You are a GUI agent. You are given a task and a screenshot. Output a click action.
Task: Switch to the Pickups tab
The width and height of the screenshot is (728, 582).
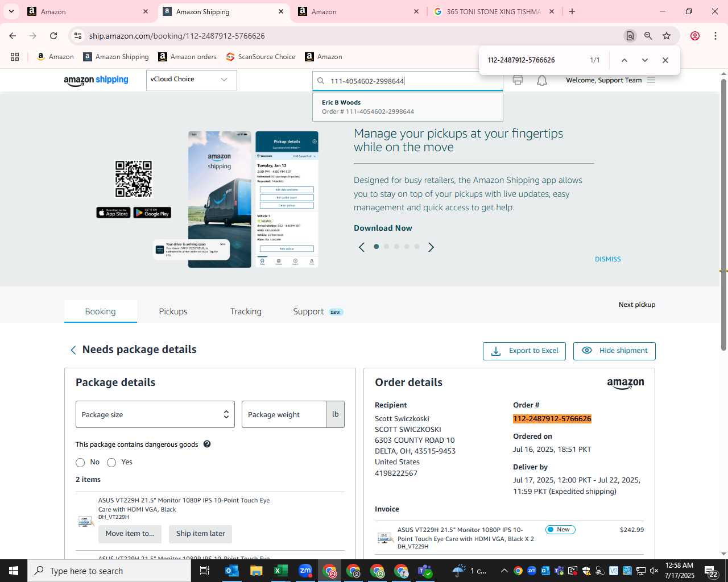click(173, 311)
